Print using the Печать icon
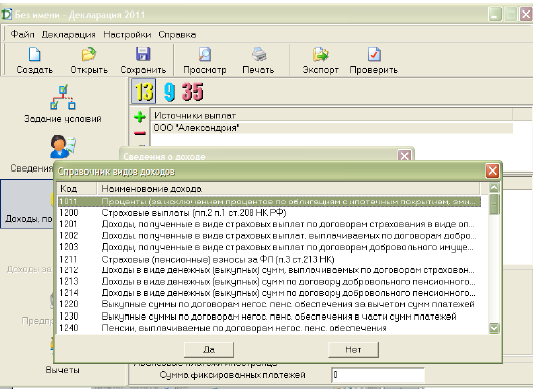Screen dimensions: 533x389 pyautogui.click(x=259, y=54)
